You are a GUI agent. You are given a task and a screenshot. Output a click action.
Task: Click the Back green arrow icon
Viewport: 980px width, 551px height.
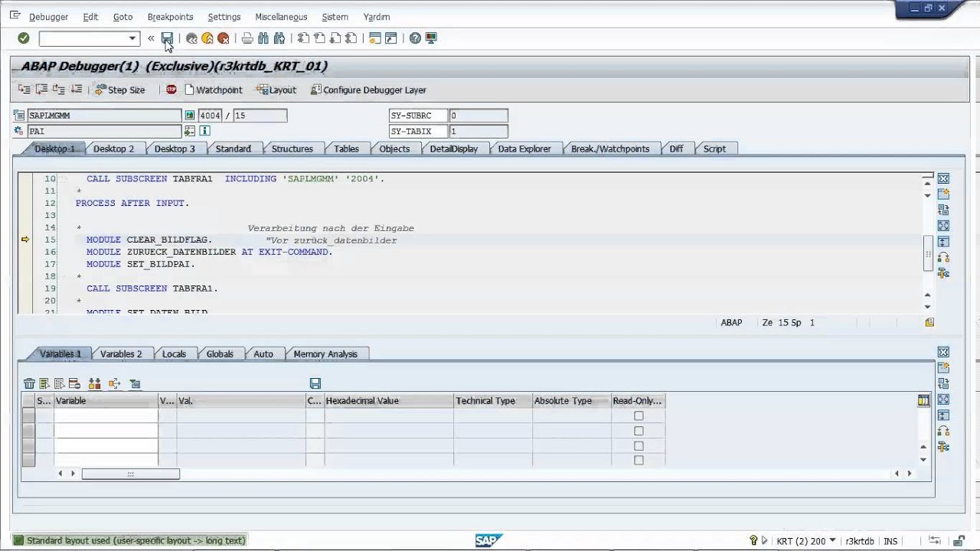click(191, 38)
